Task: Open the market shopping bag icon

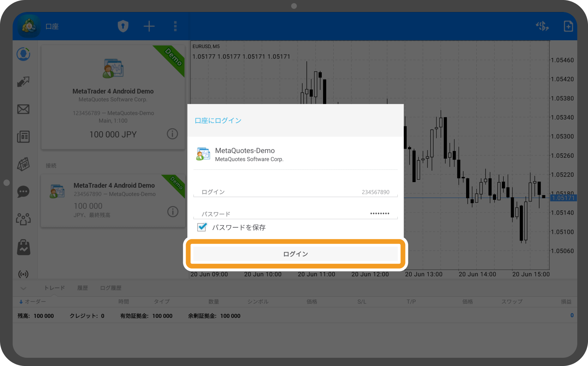Action: 23,247
